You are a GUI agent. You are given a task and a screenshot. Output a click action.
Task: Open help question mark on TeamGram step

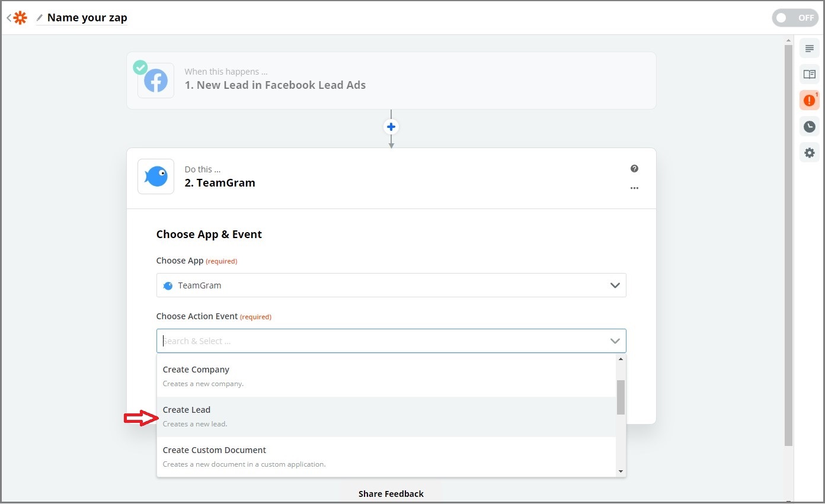click(634, 169)
